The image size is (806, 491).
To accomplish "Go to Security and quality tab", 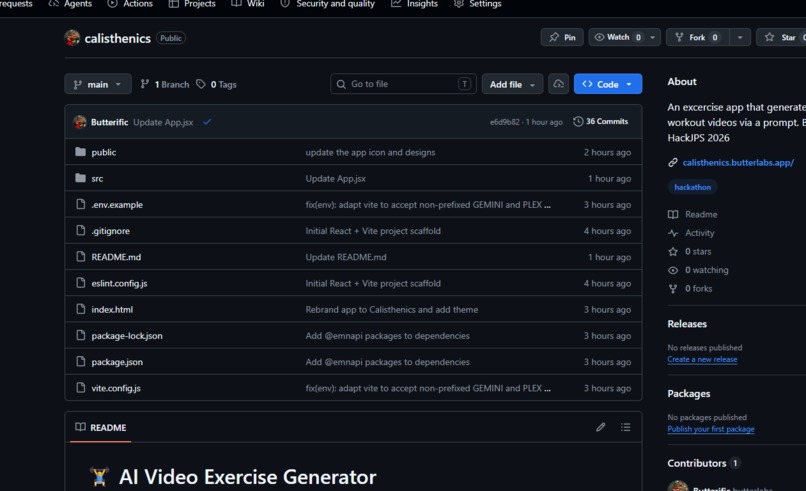I will click(327, 4).
